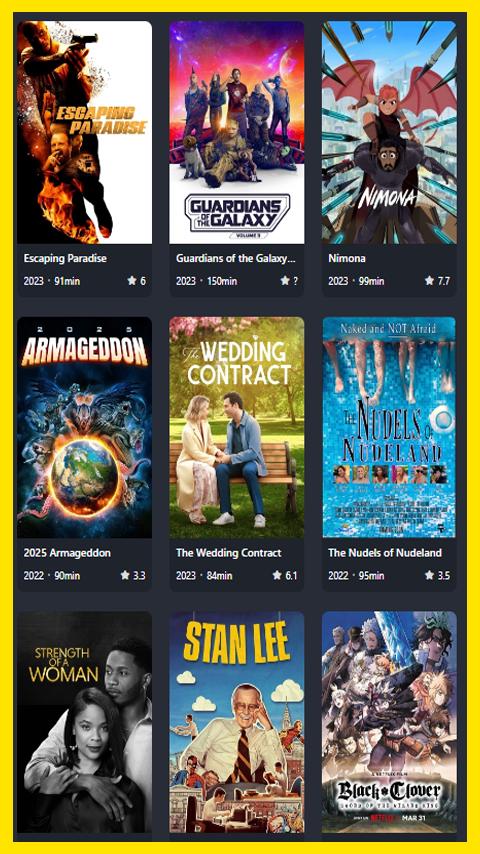Click the star rating icon for Nimona
The width and height of the screenshot is (480, 854).
[x=429, y=281]
